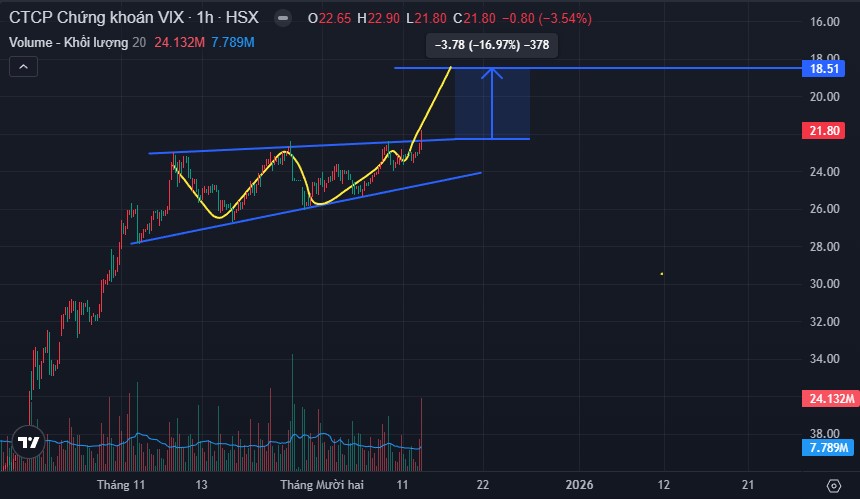
Task: Open chart settings gear icon
Action: (x=833, y=485)
